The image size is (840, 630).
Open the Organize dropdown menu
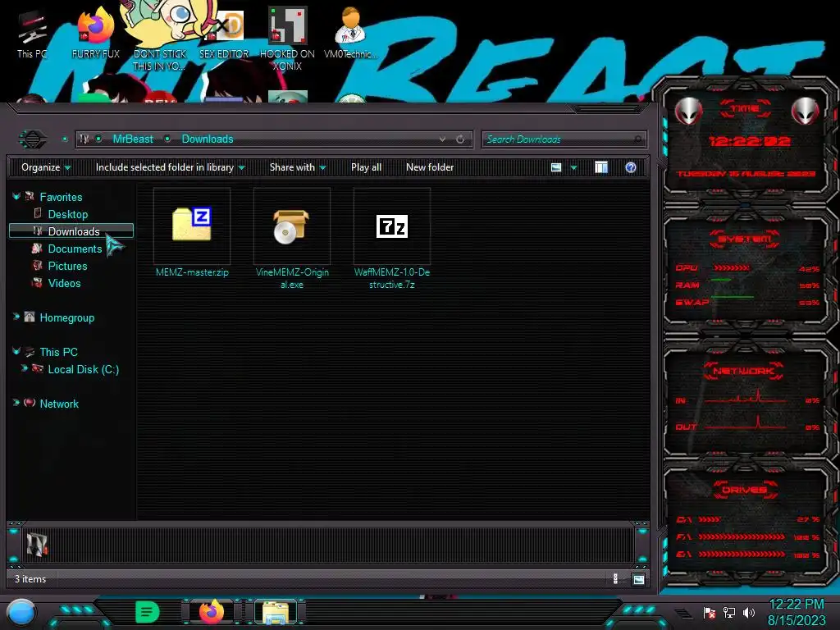tap(46, 167)
